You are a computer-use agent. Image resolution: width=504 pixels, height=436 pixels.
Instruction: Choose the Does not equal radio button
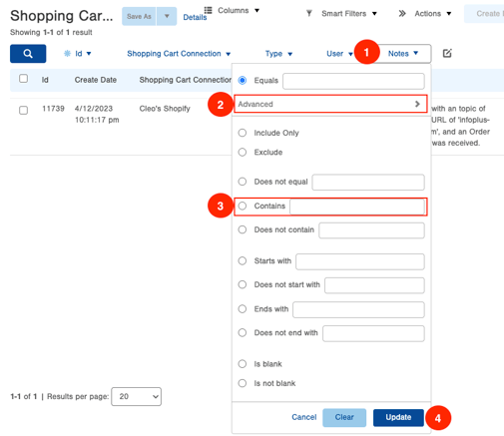[x=243, y=182]
